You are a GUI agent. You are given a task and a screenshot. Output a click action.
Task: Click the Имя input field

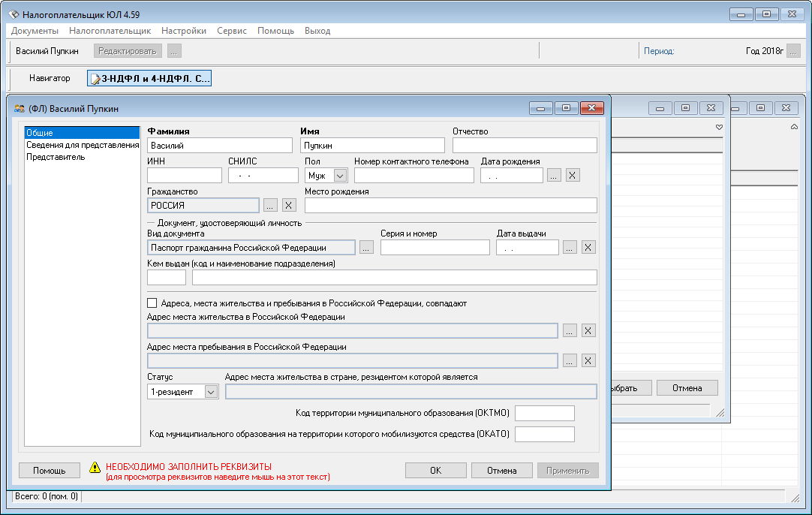coord(372,146)
